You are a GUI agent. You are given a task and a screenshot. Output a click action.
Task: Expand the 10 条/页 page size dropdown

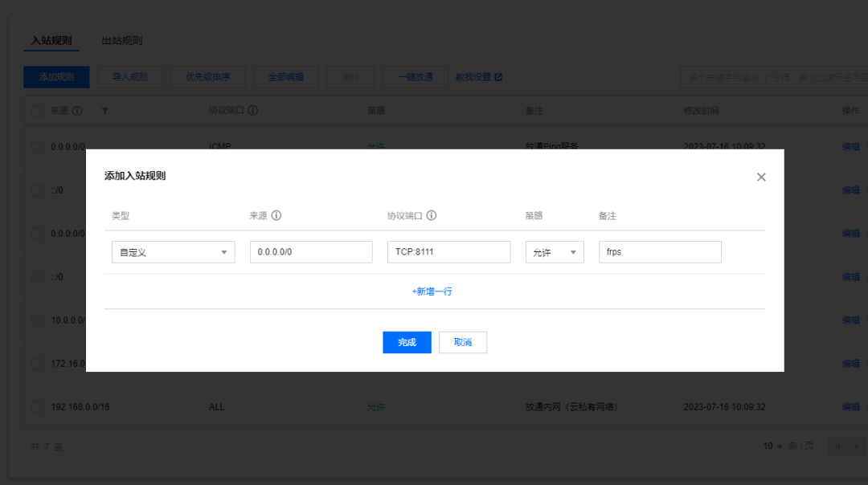(x=774, y=446)
